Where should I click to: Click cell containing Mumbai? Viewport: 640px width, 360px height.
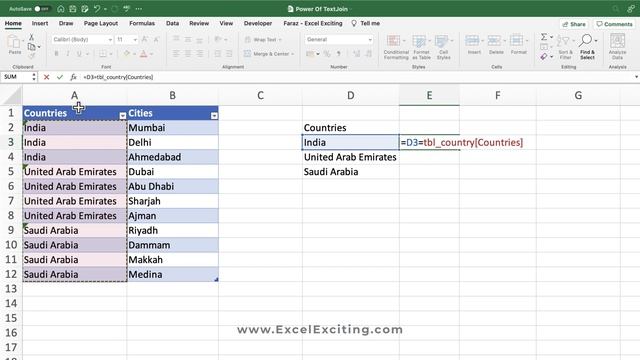pos(173,128)
